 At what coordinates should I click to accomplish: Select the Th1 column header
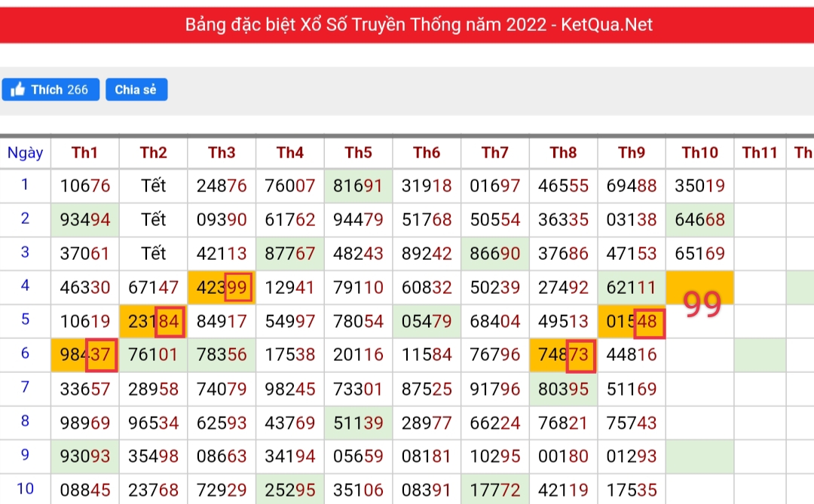coord(84,153)
